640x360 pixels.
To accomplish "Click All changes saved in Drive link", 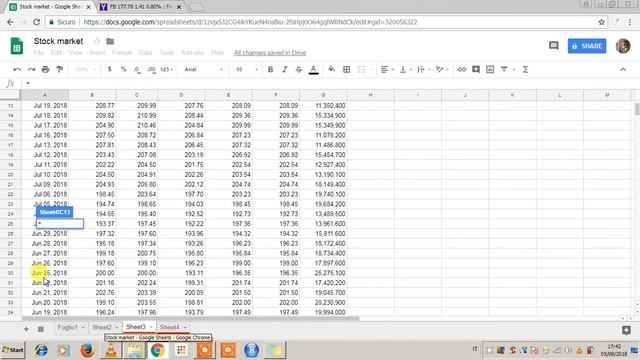I will (x=270, y=53).
